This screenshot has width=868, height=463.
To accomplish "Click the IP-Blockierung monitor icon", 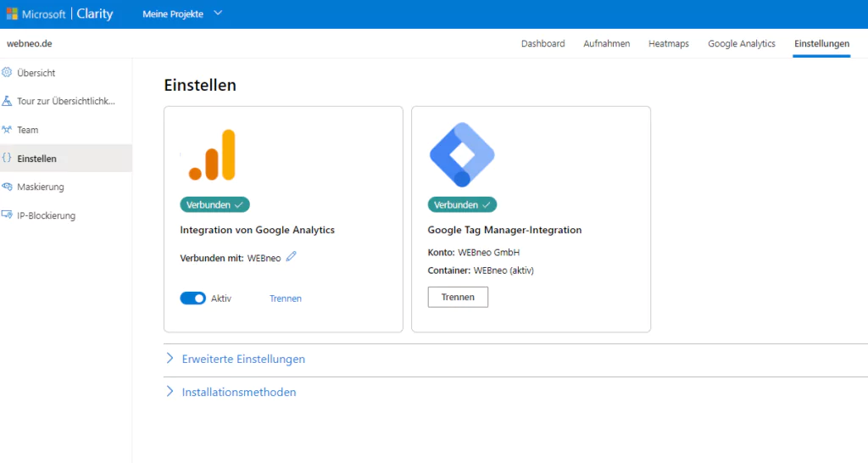I will [7, 215].
